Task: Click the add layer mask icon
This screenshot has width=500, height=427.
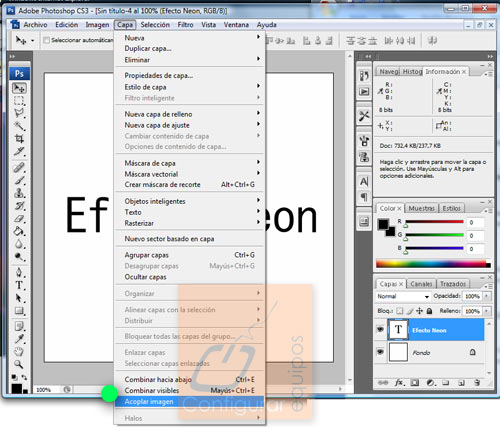Action: click(x=415, y=382)
